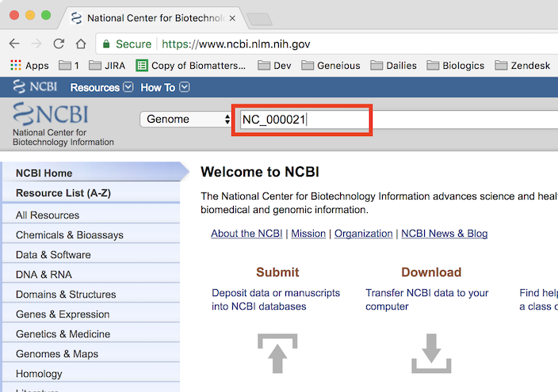Click the search box containing NC_000021
Image resolution: width=558 pixels, height=392 pixels.
[399, 120]
